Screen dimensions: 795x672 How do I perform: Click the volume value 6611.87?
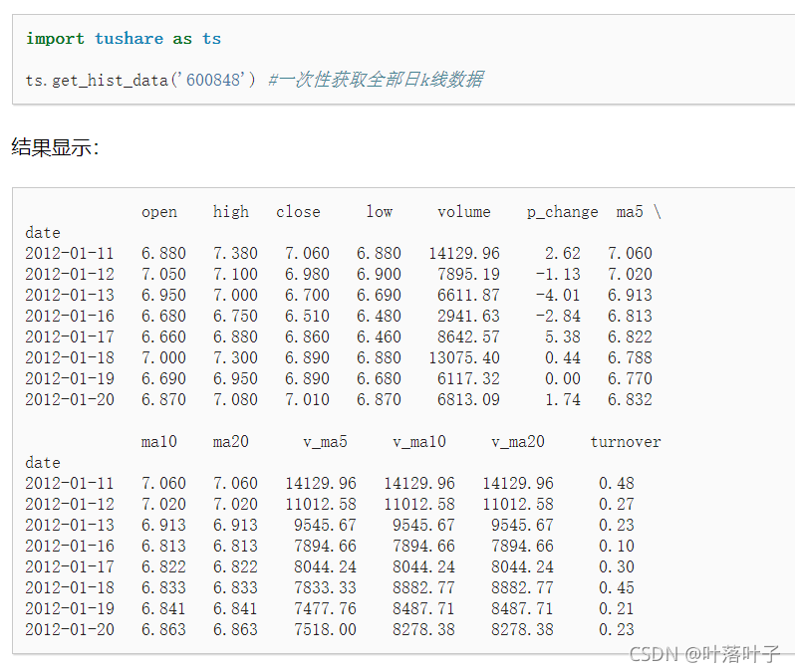[468, 295]
